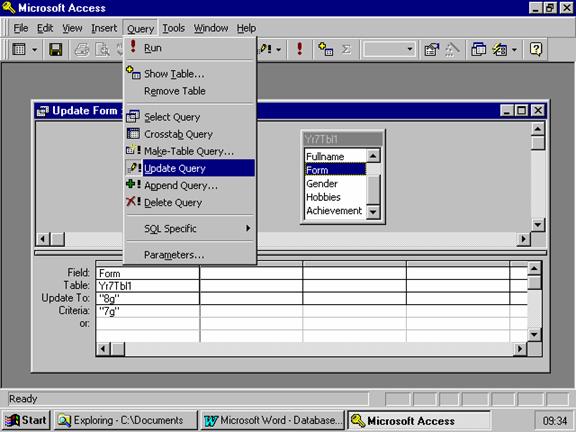Open the View menu
576x432 pixels.
[x=72, y=28]
